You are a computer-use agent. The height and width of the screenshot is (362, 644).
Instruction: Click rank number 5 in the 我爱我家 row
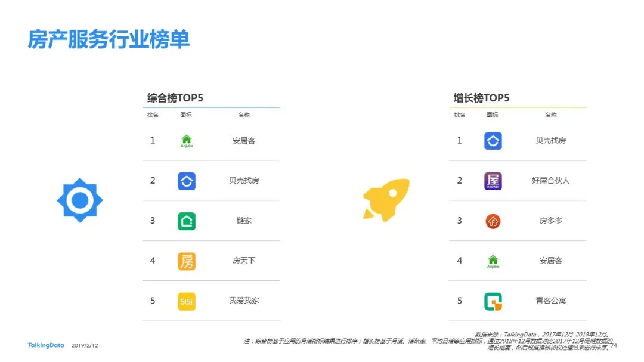[153, 301]
